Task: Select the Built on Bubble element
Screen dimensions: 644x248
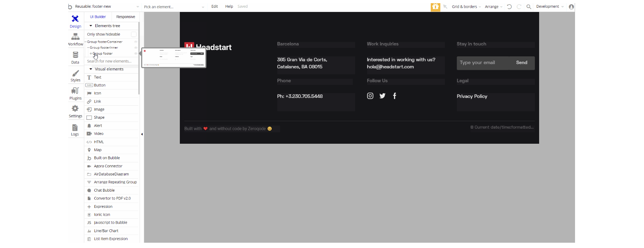Action: point(112,158)
